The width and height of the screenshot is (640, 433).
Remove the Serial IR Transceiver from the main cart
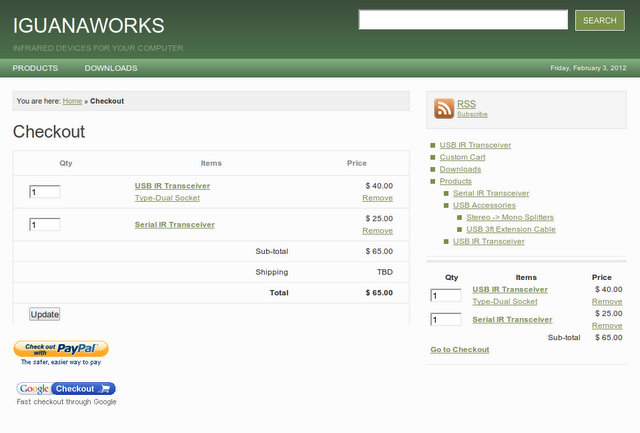pos(378,231)
